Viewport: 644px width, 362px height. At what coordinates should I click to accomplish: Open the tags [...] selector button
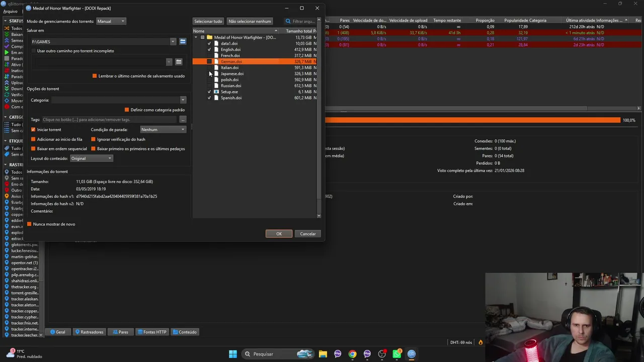click(183, 120)
